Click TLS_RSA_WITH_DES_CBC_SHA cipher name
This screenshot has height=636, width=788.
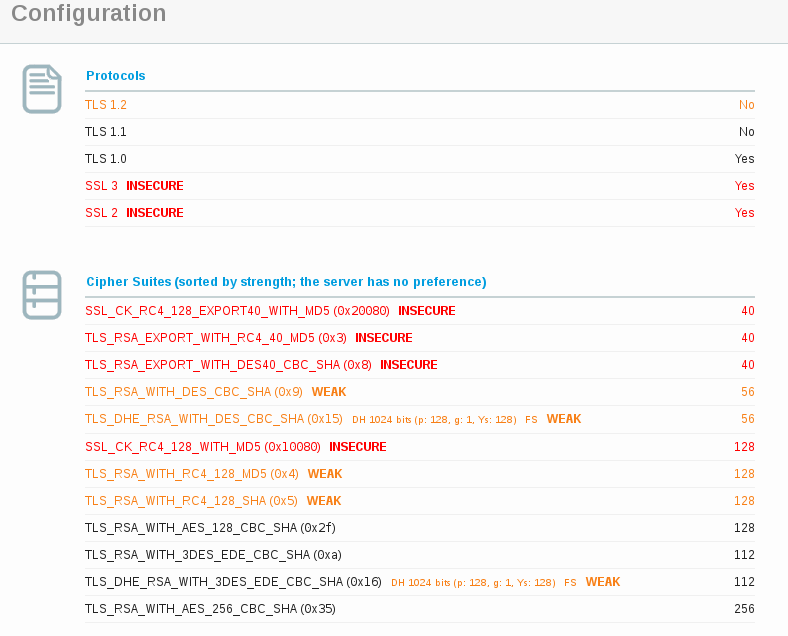pyautogui.click(x=194, y=392)
